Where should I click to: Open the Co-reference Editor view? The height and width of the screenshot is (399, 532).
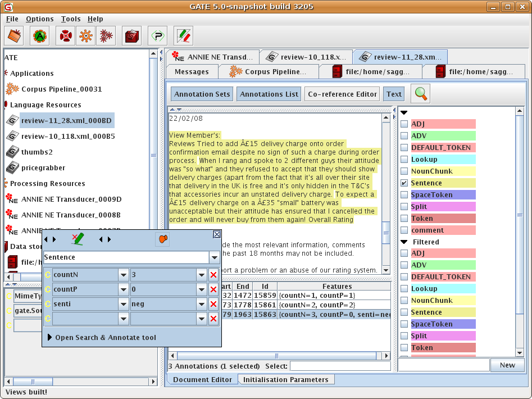coord(342,94)
